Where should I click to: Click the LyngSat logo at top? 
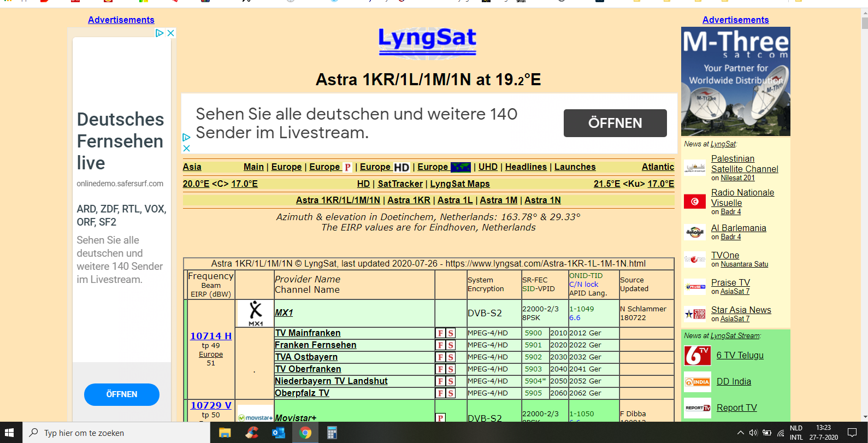(427, 42)
